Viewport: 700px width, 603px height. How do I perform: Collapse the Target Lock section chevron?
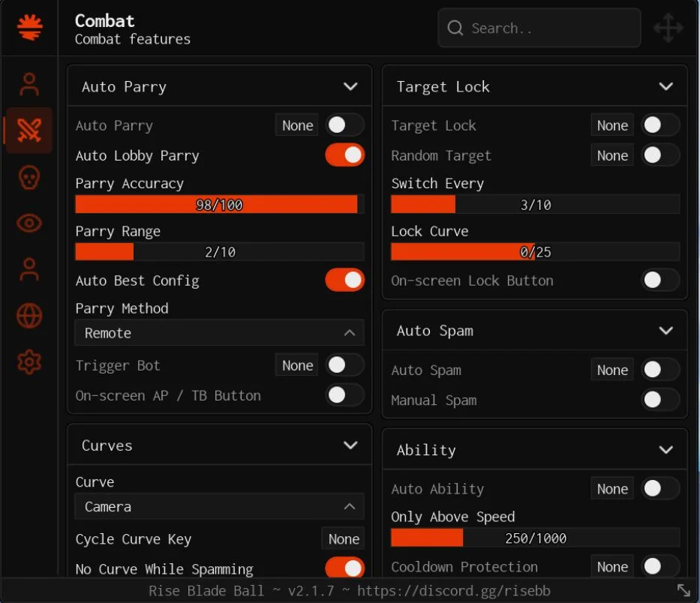[665, 86]
